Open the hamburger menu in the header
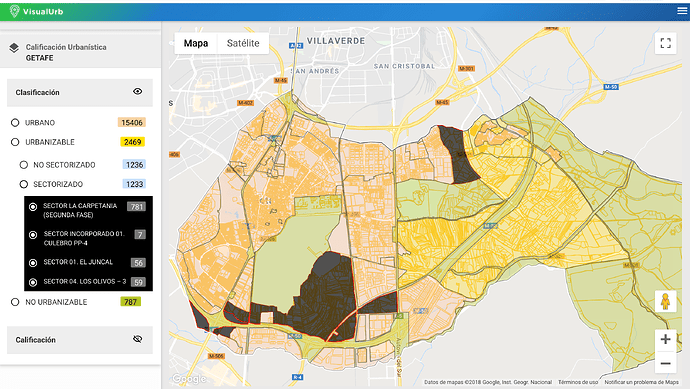The image size is (690, 389). pyautogui.click(x=682, y=11)
